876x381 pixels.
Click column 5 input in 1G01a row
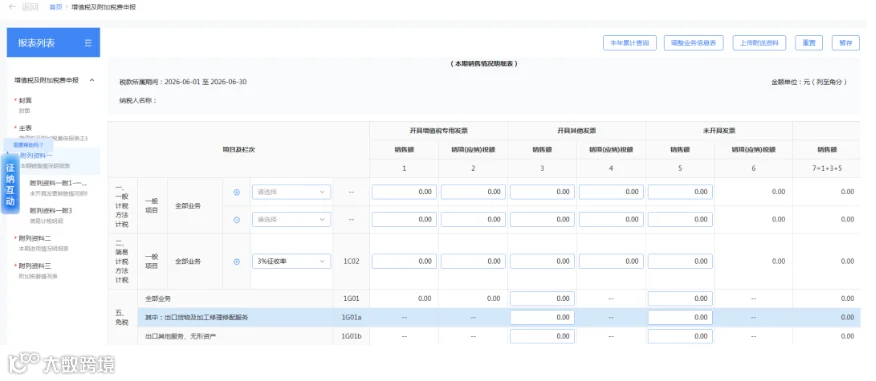(x=680, y=318)
